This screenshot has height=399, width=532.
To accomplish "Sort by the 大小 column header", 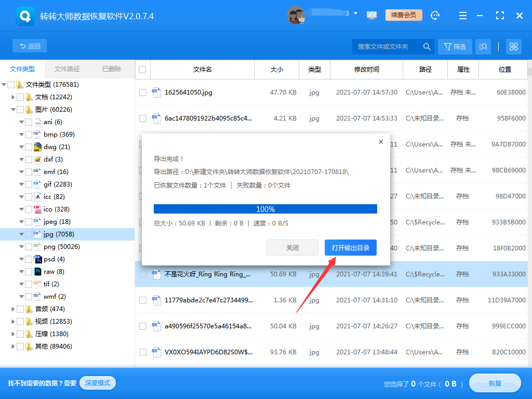I will (x=276, y=70).
